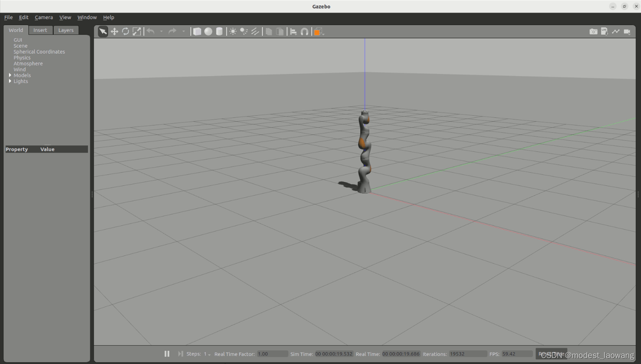This screenshot has height=364, width=641.
Task: Open the plot graph icon
Action: (x=615, y=31)
